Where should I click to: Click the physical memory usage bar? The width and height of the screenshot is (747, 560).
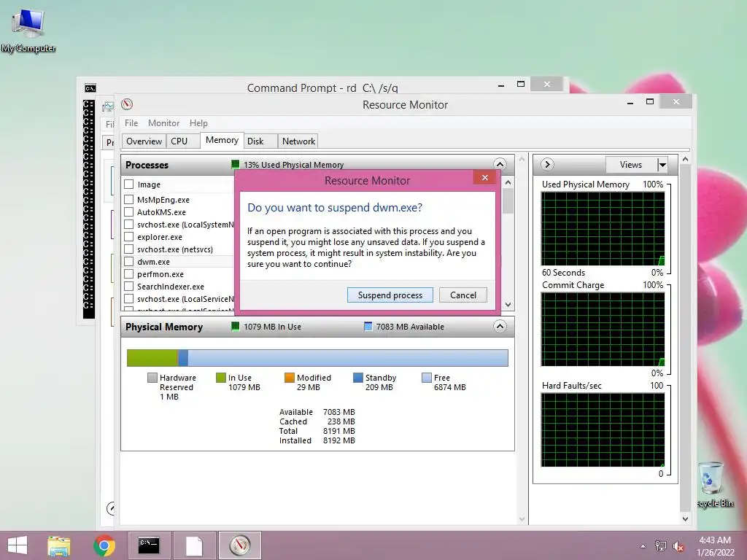pos(317,358)
